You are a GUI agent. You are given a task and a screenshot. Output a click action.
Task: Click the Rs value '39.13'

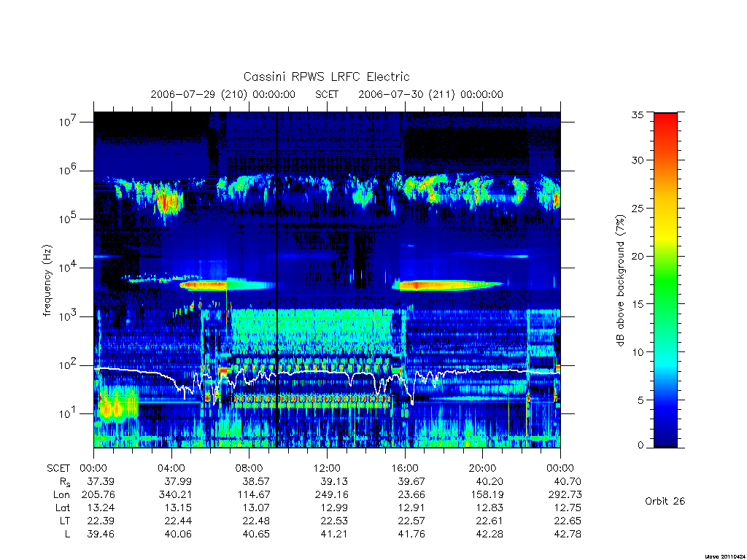pyautogui.click(x=334, y=481)
